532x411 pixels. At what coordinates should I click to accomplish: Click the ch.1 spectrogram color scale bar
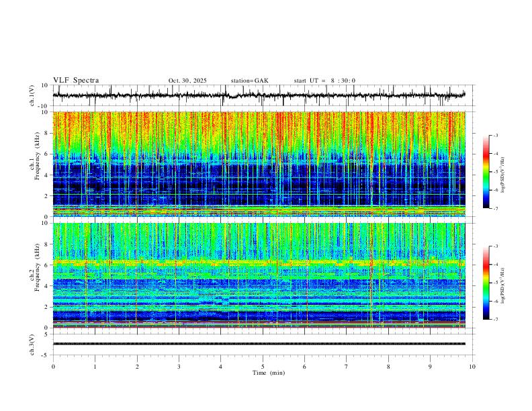pos(486,172)
